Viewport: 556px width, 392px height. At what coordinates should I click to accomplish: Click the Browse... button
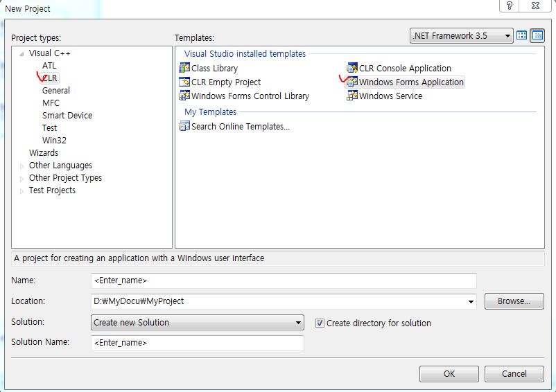click(x=514, y=301)
